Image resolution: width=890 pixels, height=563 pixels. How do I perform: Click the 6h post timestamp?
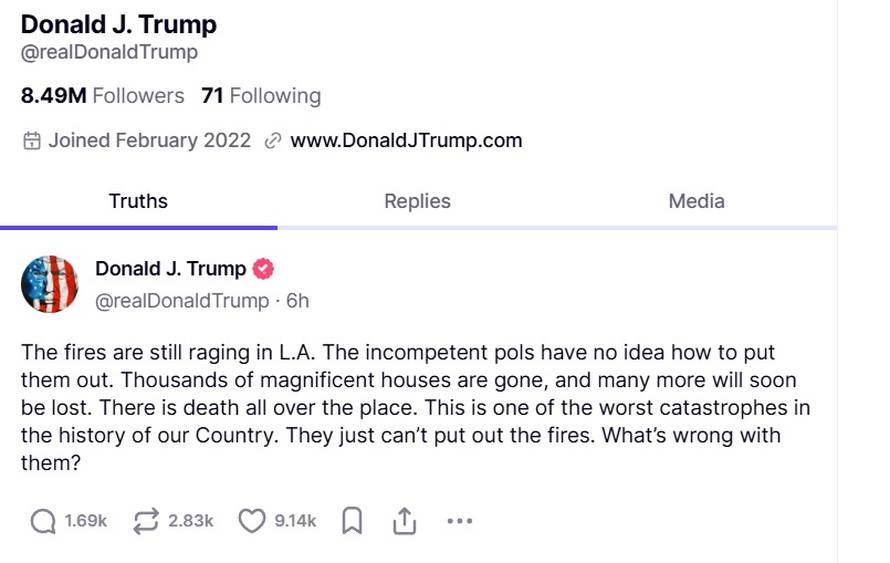(298, 300)
